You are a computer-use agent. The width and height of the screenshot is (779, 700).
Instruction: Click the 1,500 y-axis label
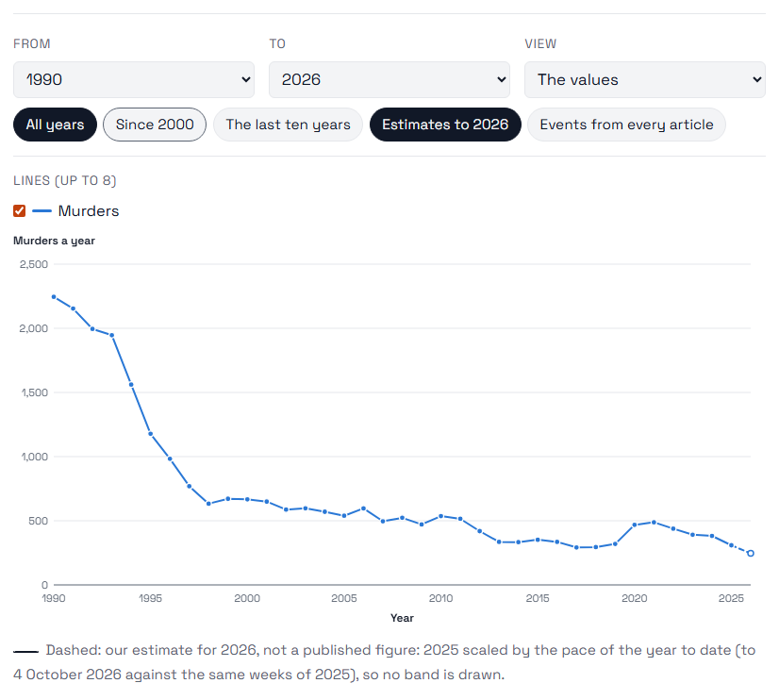point(34,392)
